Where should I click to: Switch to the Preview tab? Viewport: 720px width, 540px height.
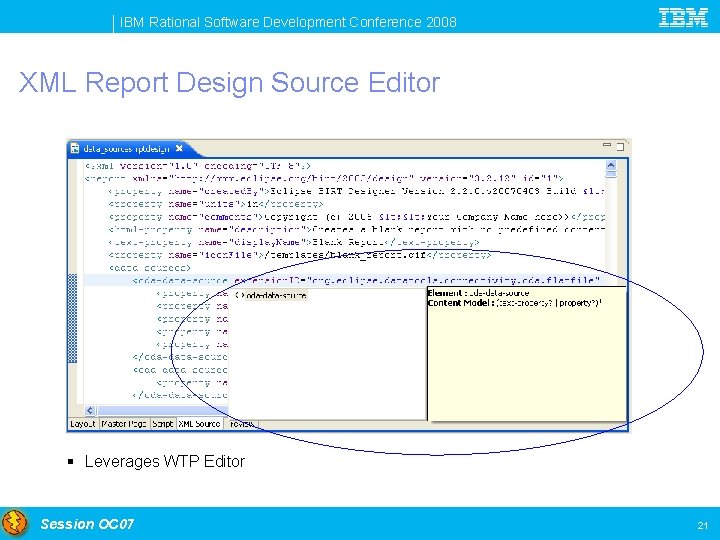click(x=242, y=423)
